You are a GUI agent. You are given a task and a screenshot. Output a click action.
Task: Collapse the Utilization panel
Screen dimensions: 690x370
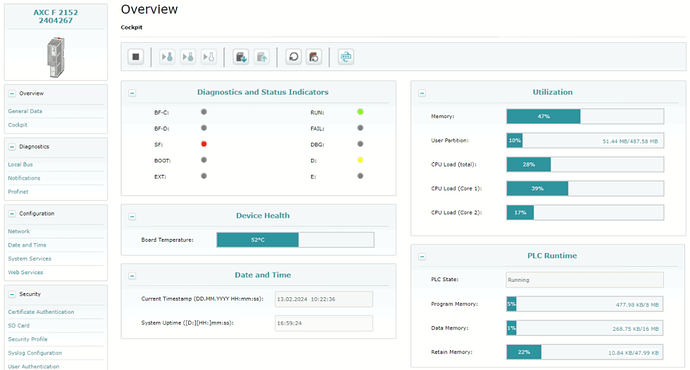(x=422, y=93)
